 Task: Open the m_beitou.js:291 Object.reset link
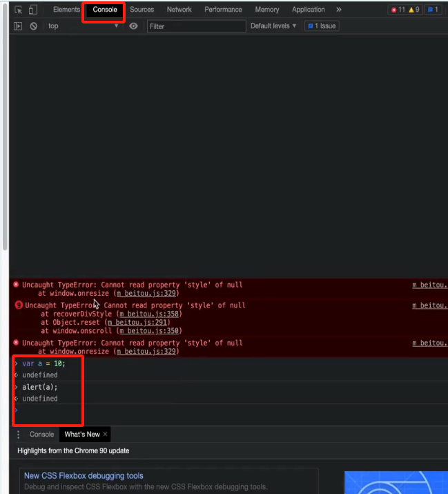click(x=137, y=322)
